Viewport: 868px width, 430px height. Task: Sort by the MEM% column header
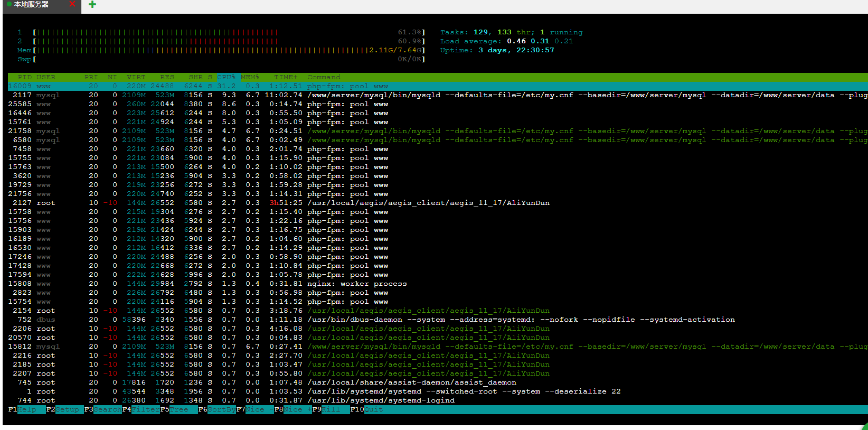click(250, 77)
